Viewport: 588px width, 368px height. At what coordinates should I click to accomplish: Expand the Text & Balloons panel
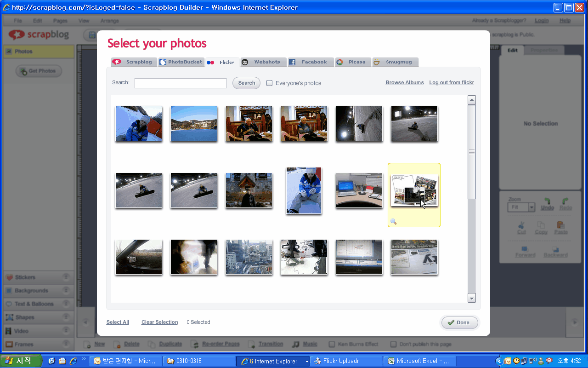click(39, 304)
